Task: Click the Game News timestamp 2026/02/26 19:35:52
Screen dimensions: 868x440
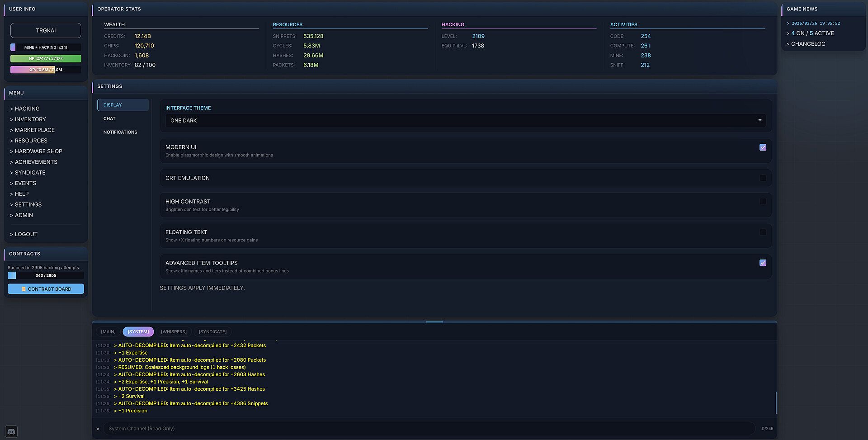Action: 816,24
